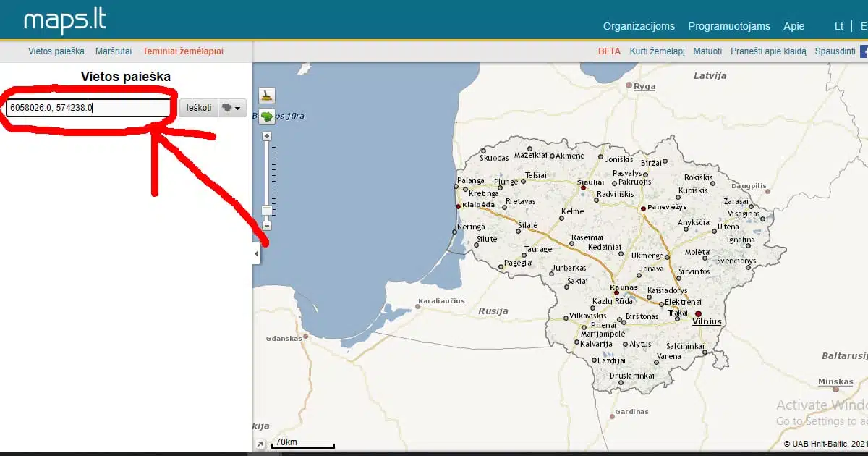
Task: Click the UAB Hnit-Baltic copyright text
Action: coord(825,443)
